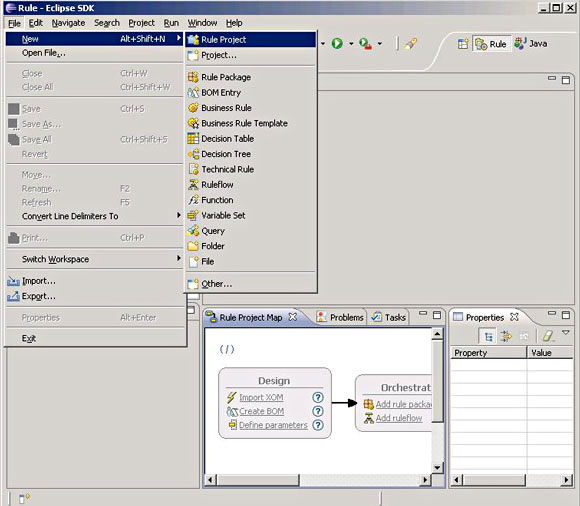Image resolution: width=580 pixels, height=506 pixels.
Task: Click Import... in File menu
Action: point(94,281)
